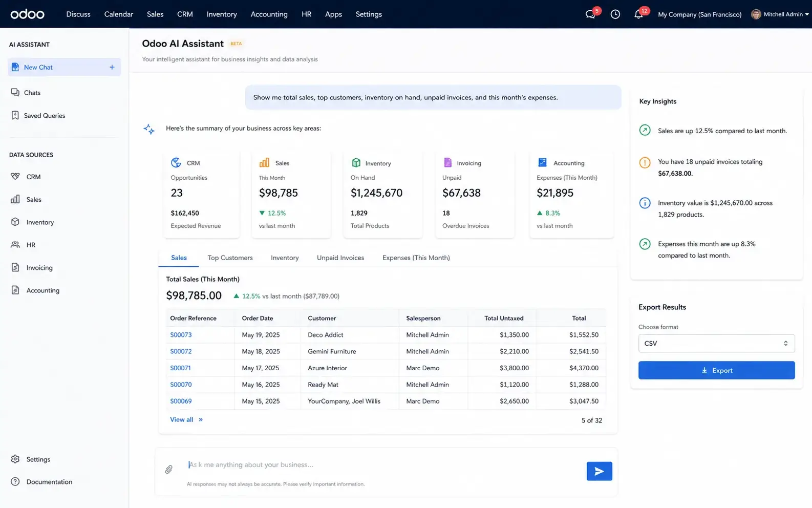Click the Odoo logo

pos(27,14)
